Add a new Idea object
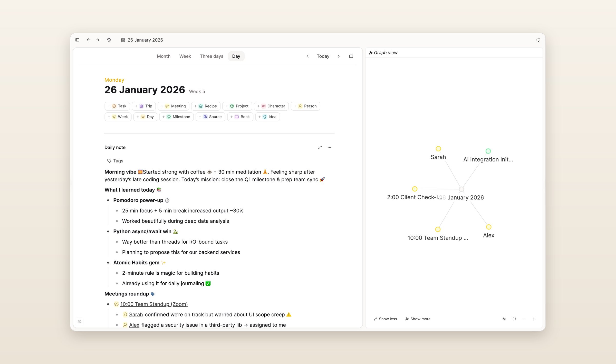The height and width of the screenshot is (364, 616). 267,117
